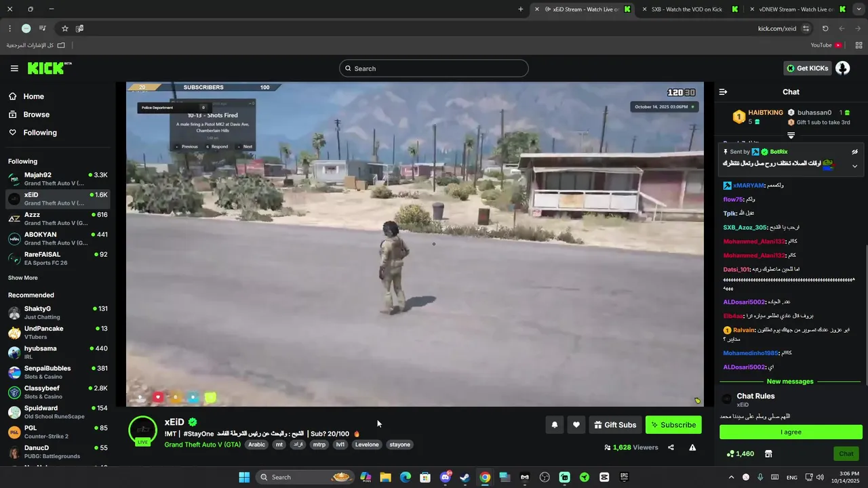The height and width of the screenshot is (488, 868).
Task: Click the report warning triangle icon
Action: (692, 447)
